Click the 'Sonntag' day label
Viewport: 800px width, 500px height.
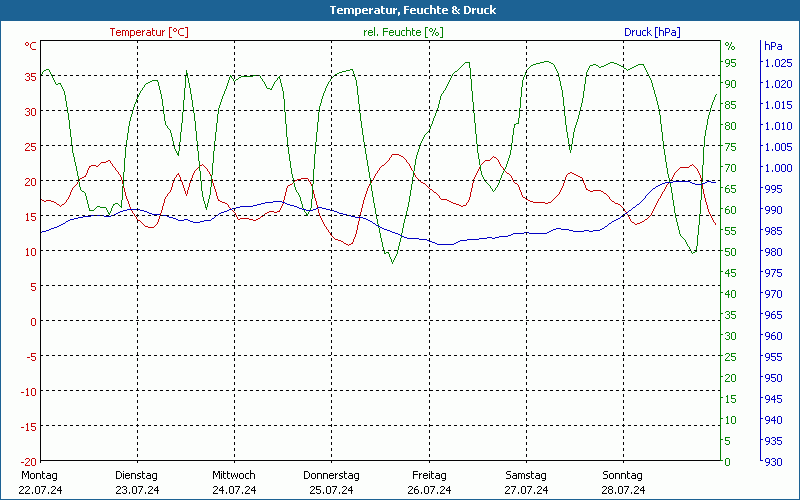[622, 475]
